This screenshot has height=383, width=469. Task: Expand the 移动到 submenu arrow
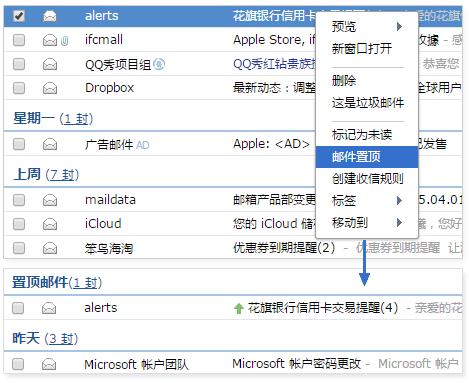[399, 222]
